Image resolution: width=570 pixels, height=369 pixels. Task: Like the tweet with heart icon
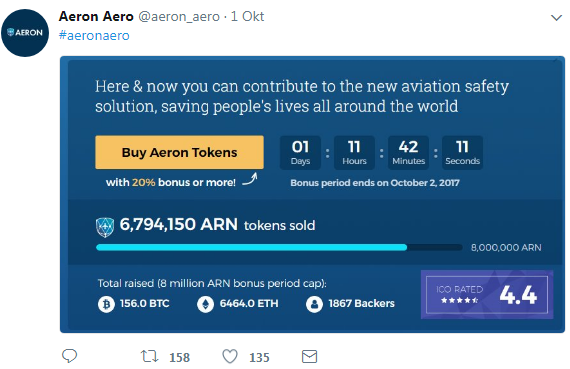click(x=230, y=356)
